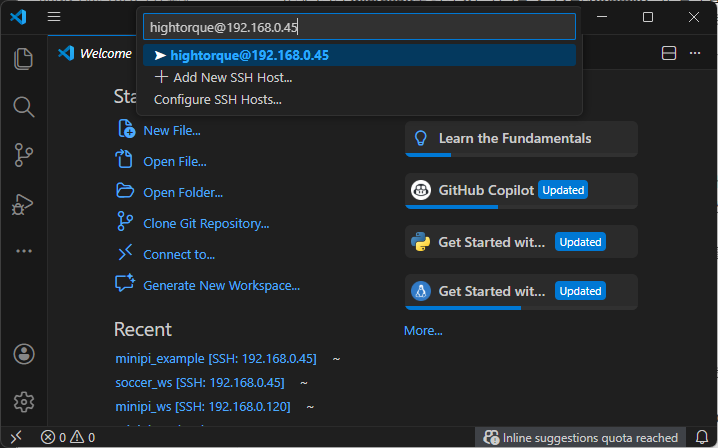Open the Accounts menu icon
This screenshot has width=718, height=448.
click(24, 354)
